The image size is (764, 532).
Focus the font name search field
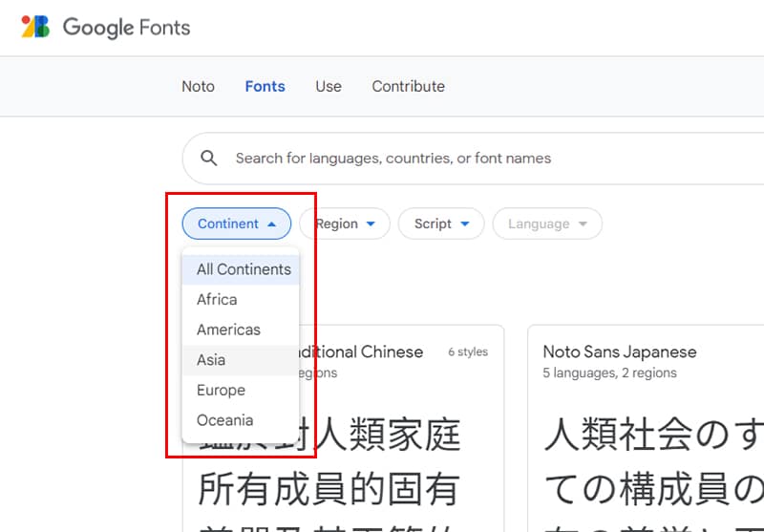(x=473, y=159)
